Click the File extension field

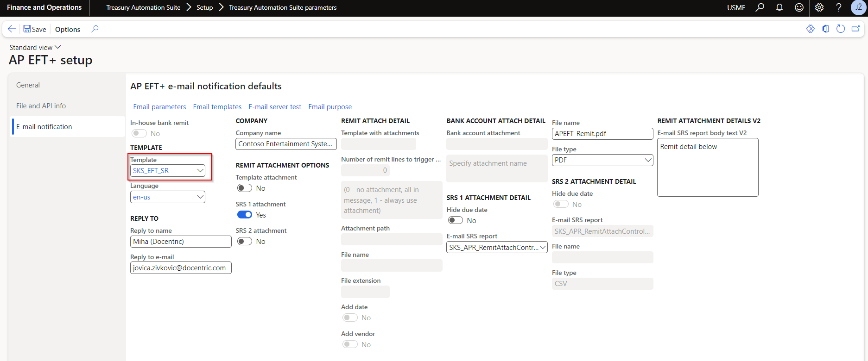pyautogui.click(x=365, y=292)
